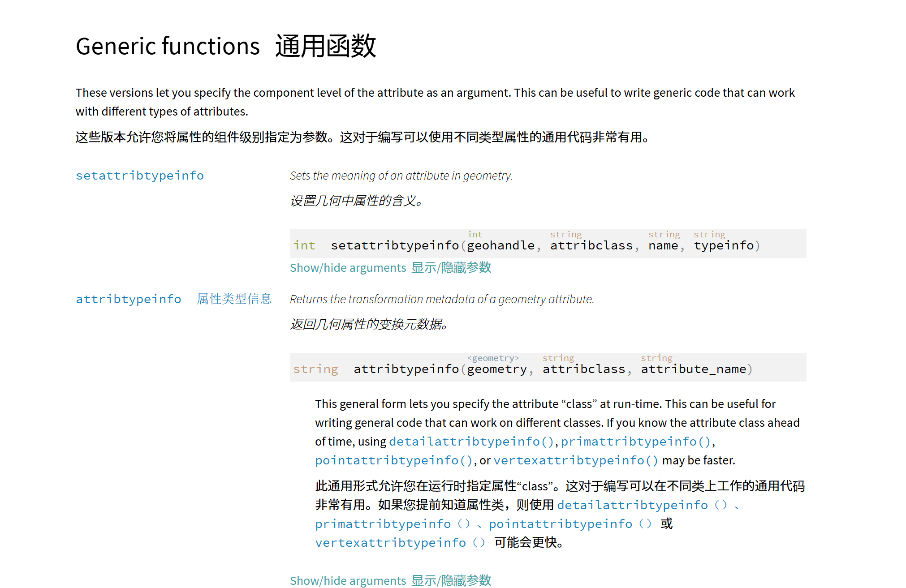Click the attribute_name parameter in signature
Viewport: 906px width, 588px height.
[694, 369]
